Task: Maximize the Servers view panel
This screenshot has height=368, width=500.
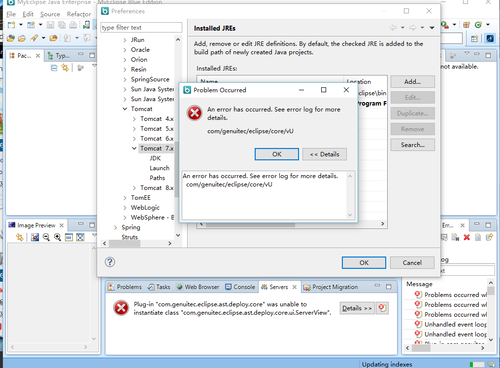Action: [389, 286]
